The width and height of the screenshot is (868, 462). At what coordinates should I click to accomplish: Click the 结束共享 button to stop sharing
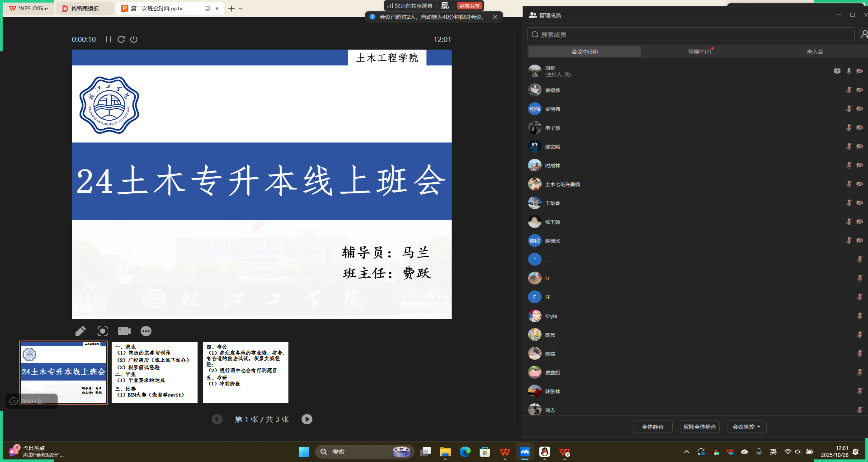[470, 5]
